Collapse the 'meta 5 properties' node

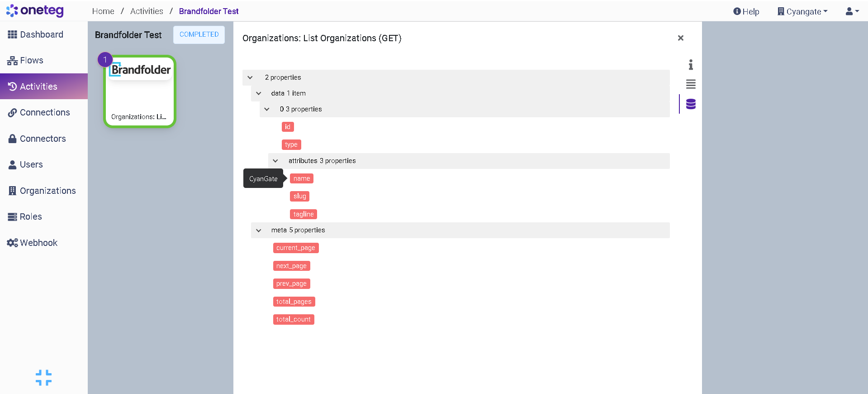(259, 230)
